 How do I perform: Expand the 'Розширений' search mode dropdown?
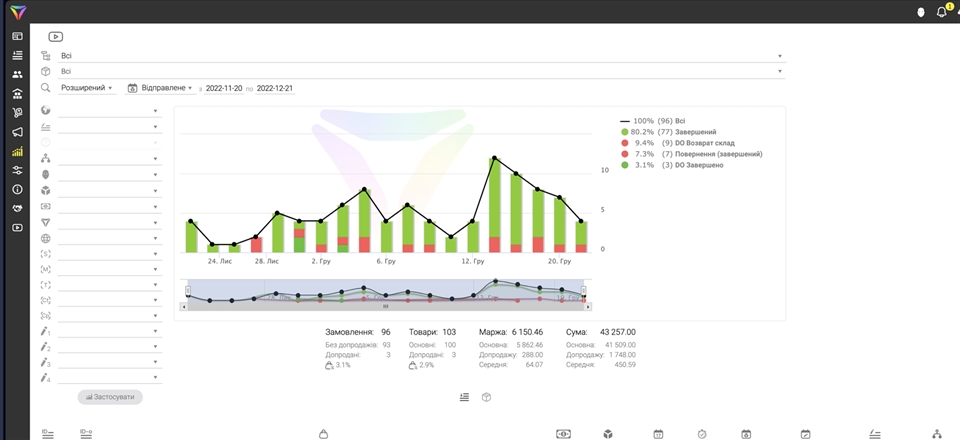point(86,88)
